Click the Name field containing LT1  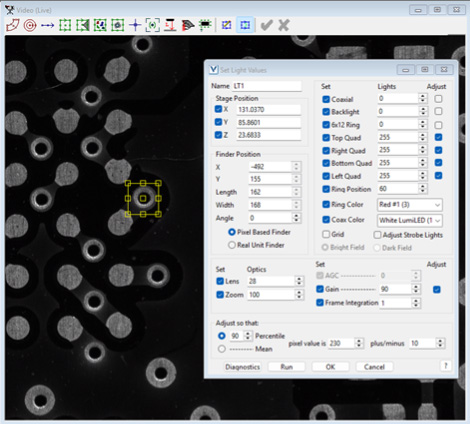point(267,86)
